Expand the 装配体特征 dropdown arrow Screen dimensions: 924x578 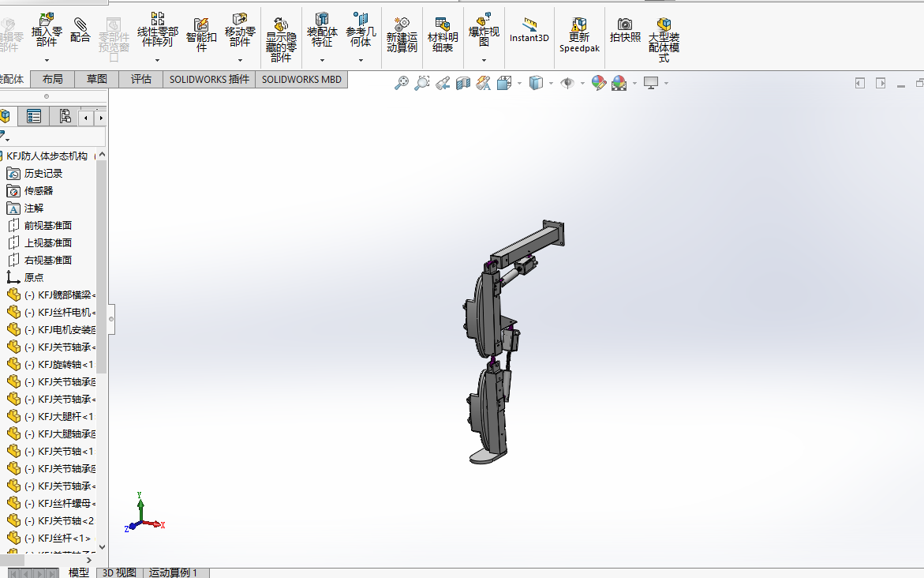point(322,60)
